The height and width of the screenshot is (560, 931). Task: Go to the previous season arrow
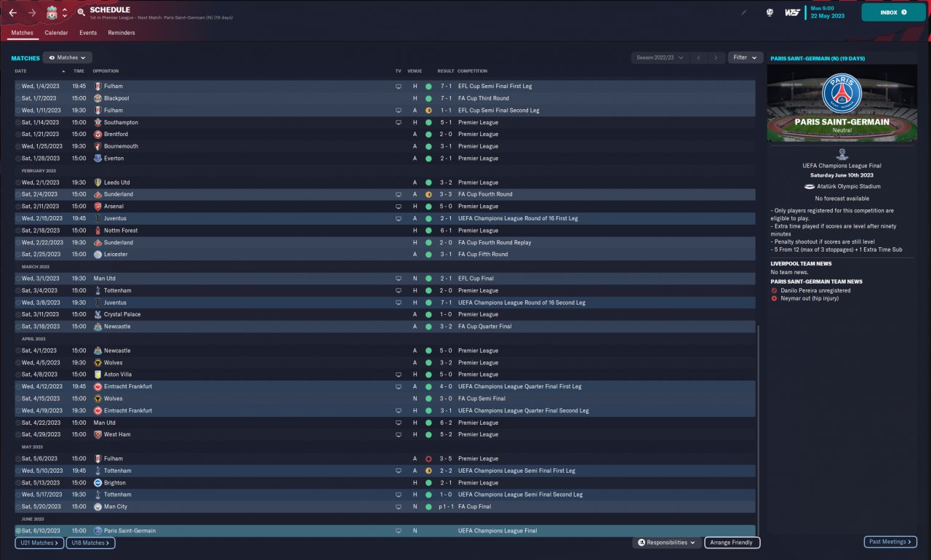point(698,57)
